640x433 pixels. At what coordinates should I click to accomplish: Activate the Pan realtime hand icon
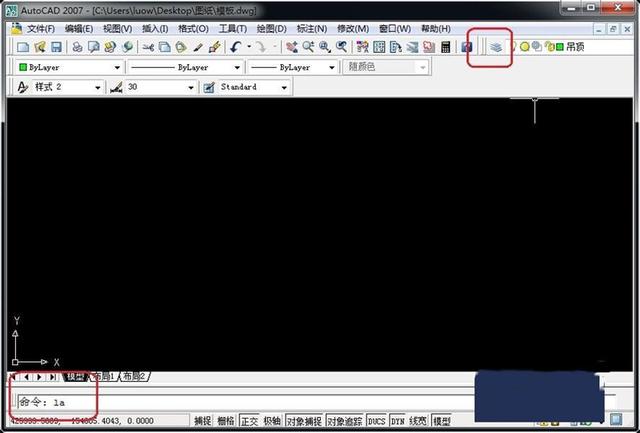291,47
